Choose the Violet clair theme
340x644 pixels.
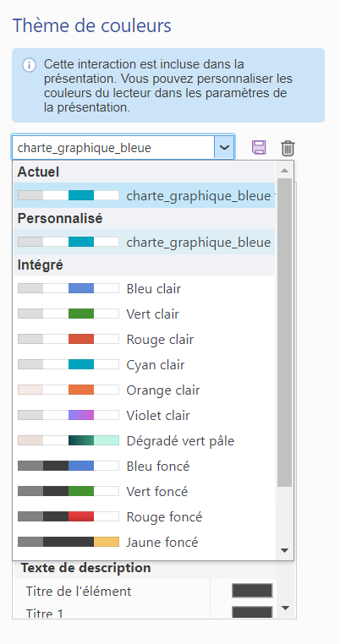[x=145, y=415]
